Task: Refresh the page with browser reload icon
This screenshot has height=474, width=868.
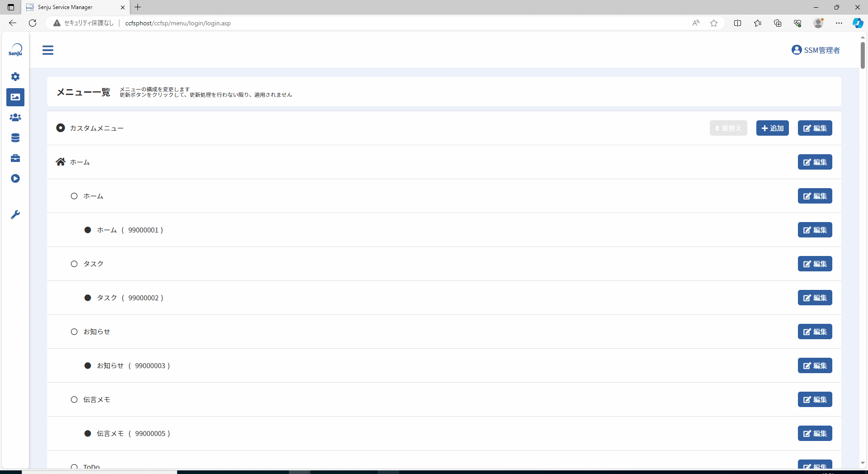Action: click(33, 23)
